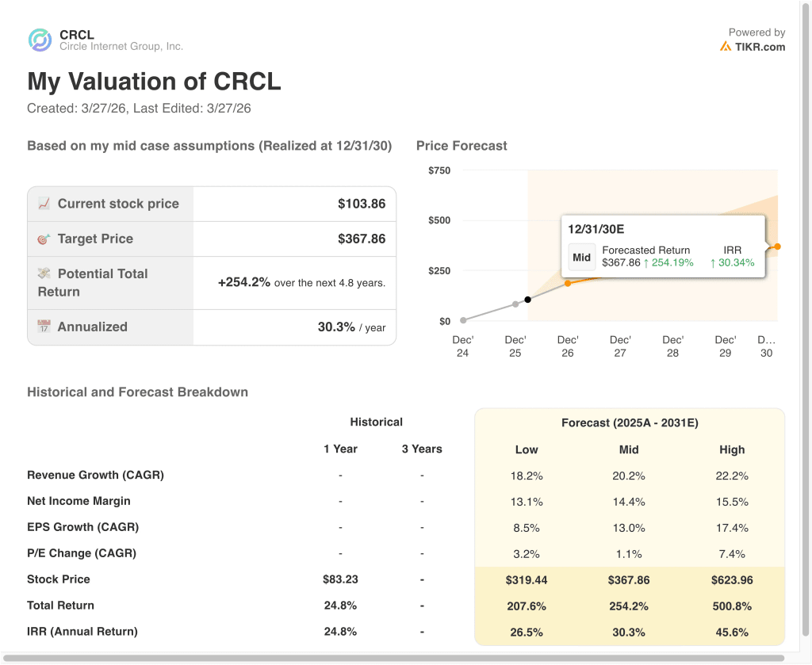Click the 500.8% high total return cell
This screenshot has width=812, height=665.
coord(732,606)
